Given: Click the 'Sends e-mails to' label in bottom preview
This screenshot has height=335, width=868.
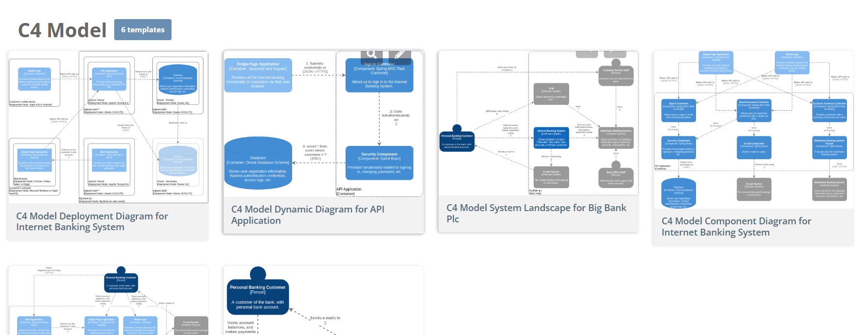Looking at the screenshot, I should [x=325, y=318].
